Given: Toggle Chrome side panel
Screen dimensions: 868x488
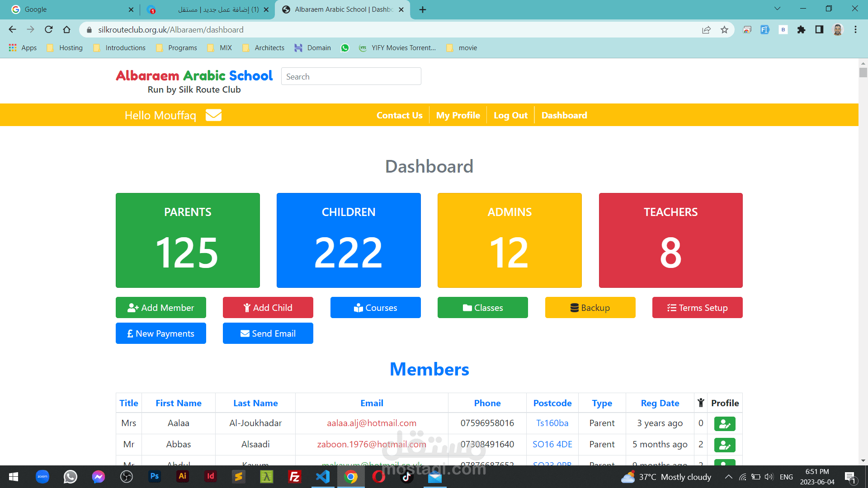Looking at the screenshot, I should tap(819, 30).
